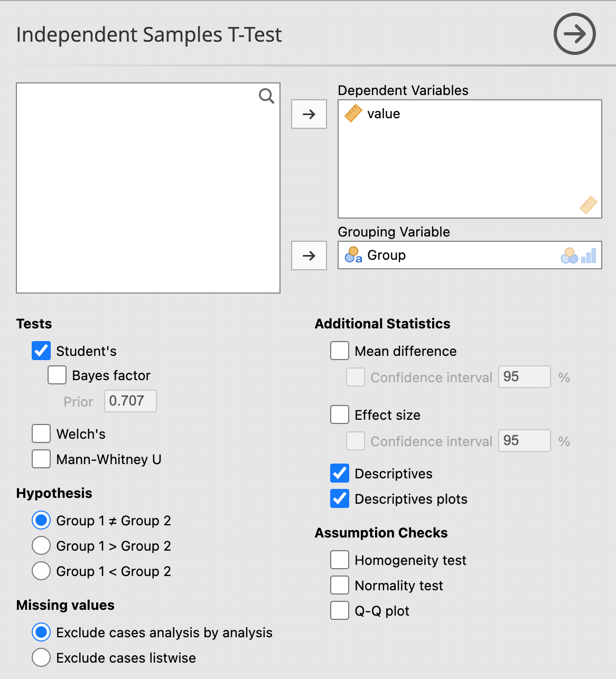Click the arrow to assign Dependent Variables
This screenshot has height=679, width=616.
point(309,114)
